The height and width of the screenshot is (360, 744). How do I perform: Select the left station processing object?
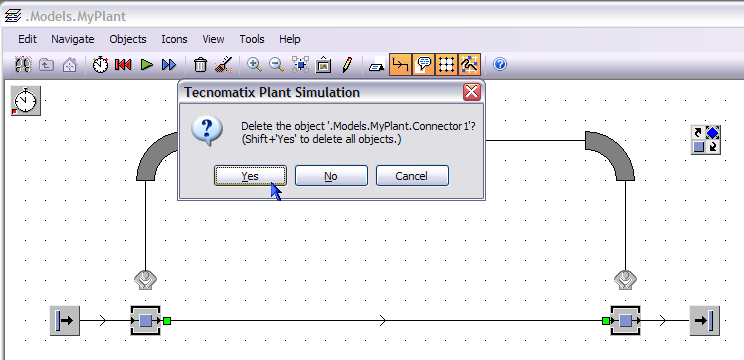[x=146, y=321]
